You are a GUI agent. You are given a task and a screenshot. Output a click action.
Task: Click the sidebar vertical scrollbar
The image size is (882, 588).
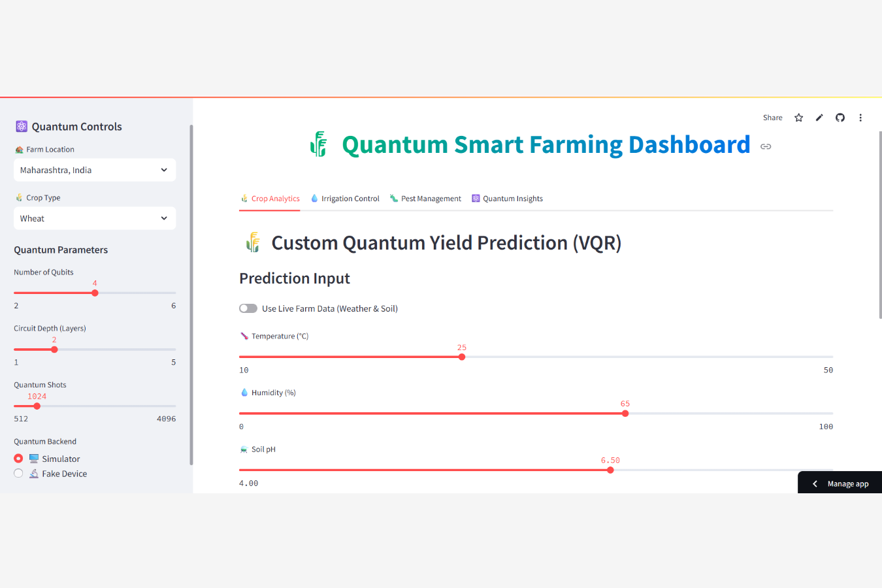pyautogui.click(x=191, y=295)
